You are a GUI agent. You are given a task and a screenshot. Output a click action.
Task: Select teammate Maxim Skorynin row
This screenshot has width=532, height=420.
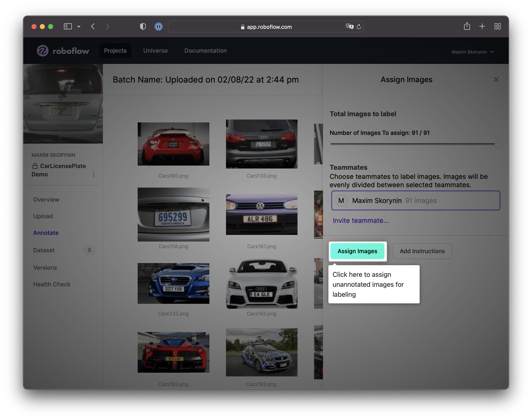pos(416,200)
